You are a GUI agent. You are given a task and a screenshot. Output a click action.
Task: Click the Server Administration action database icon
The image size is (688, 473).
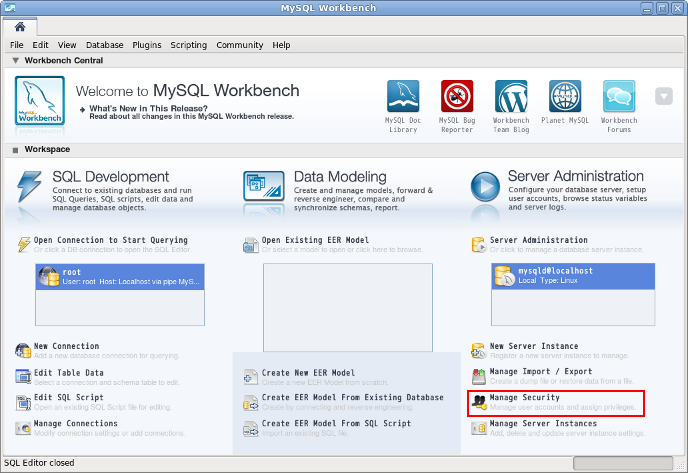point(479,245)
